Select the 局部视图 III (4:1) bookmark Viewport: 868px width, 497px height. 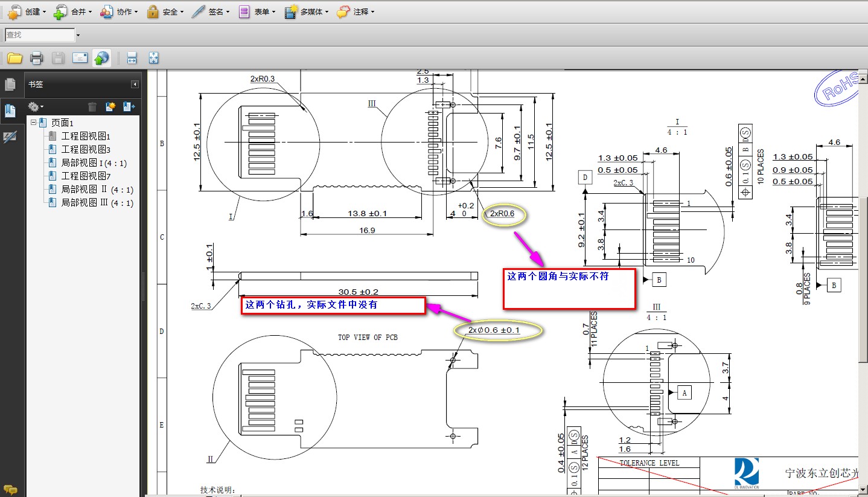click(97, 203)
